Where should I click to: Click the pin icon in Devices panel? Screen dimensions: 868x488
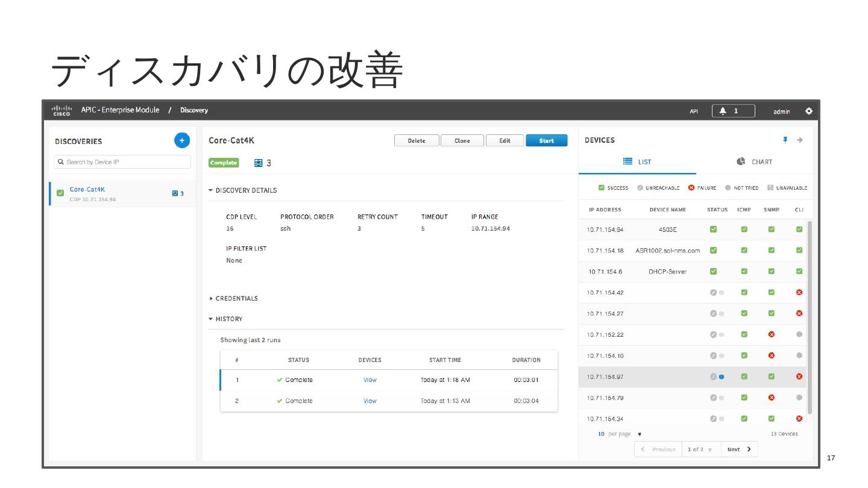[785, 140]
